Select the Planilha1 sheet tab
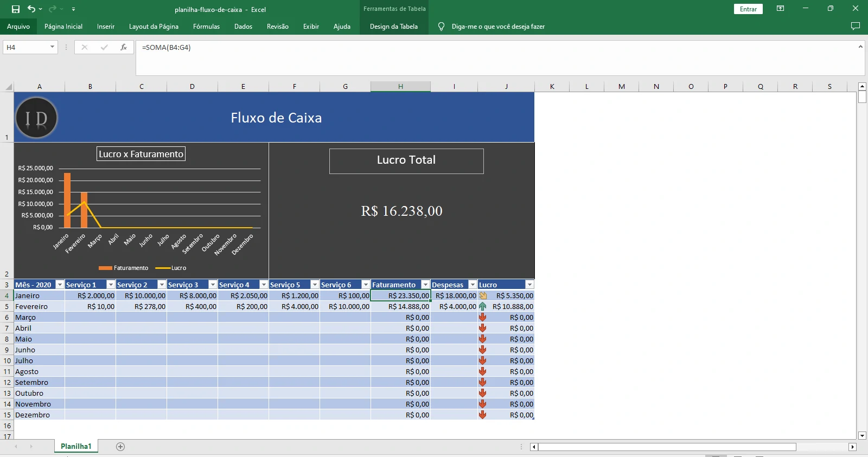Screen dimensions: 868x457 tap(76, 447)
